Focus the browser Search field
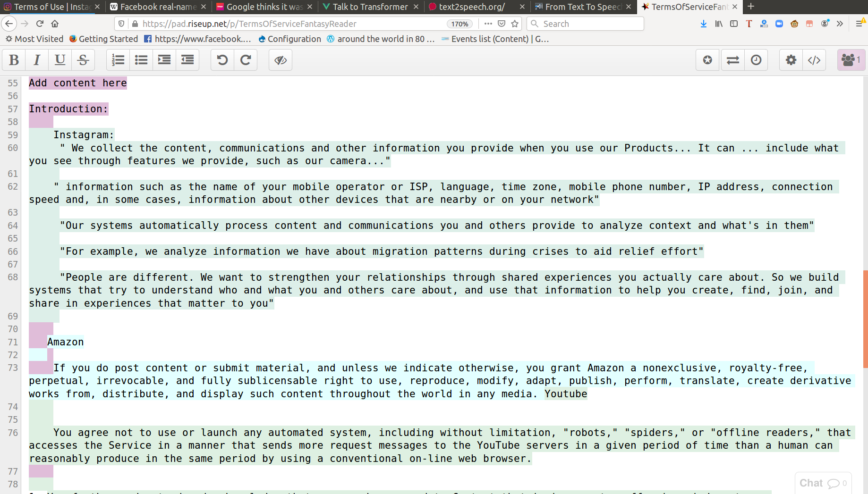This screenshot has width=868, height=494. pyautogui.click(x=586, y=24)
